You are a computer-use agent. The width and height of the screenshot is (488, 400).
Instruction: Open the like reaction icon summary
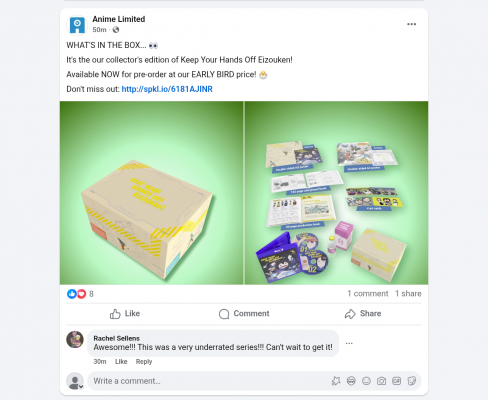72,294
